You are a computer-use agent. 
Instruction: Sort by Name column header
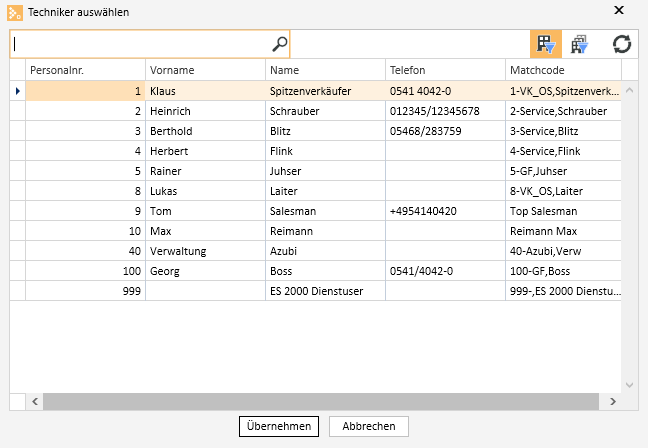(x=325, y=70)
